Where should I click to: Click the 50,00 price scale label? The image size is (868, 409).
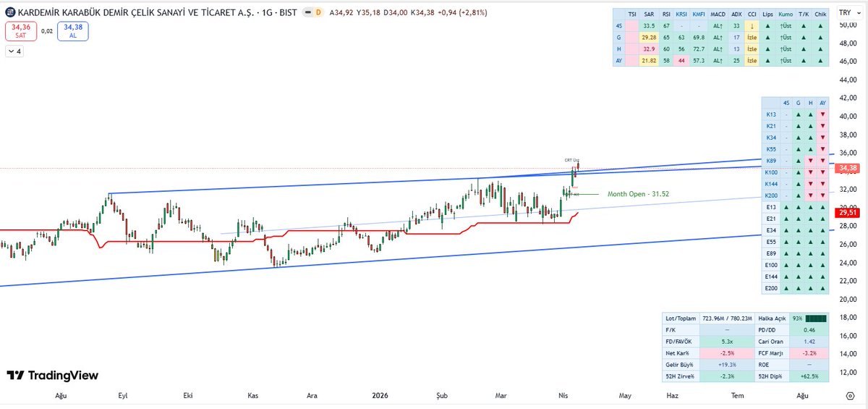click(847, 25)
